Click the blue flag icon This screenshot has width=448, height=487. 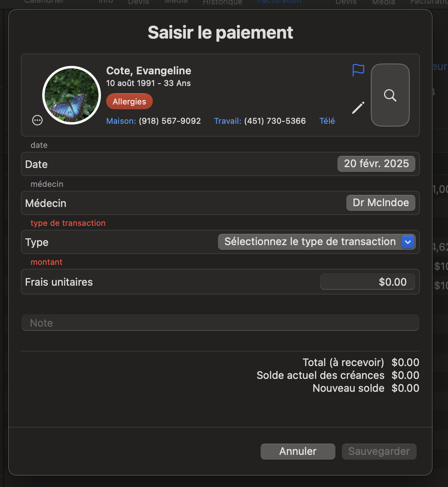point(358,70)
